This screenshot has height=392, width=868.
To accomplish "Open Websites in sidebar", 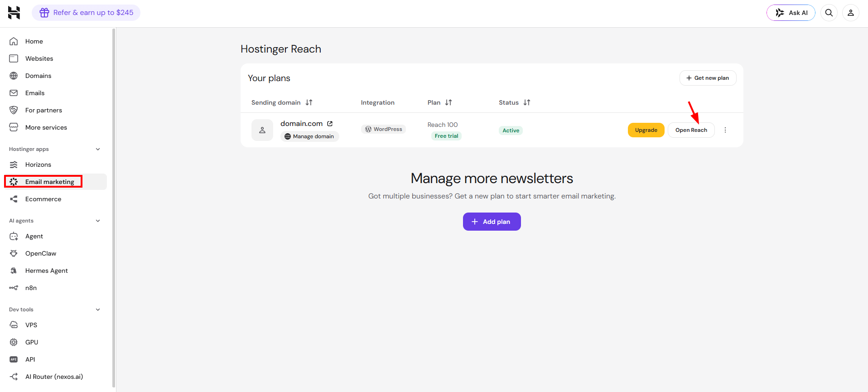I will coord(55,58).
